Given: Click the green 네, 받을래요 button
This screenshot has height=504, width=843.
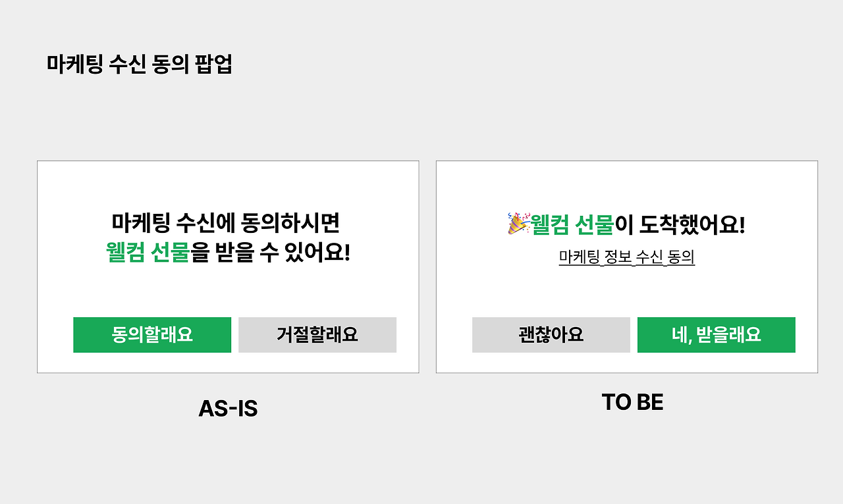Looking at the screenshot, I should pyautogui.click(x=716, y=335).
